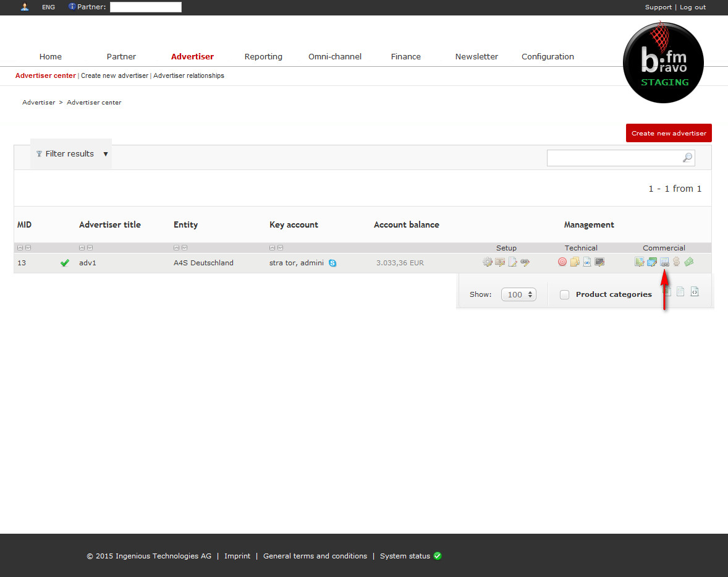Edit adv1 chain link setup icon
Screen dimensions: 728x577
point(525,262)
